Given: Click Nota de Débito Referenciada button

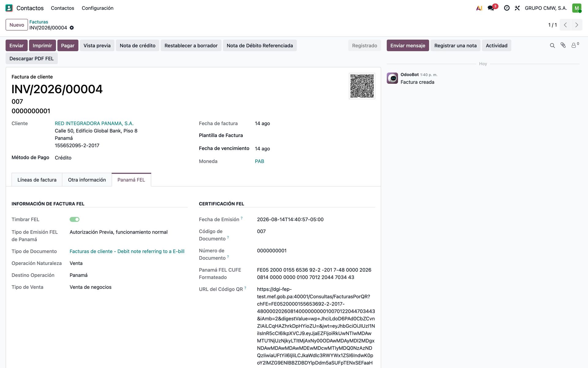Looking at the screenshot, I should point(260,45).
